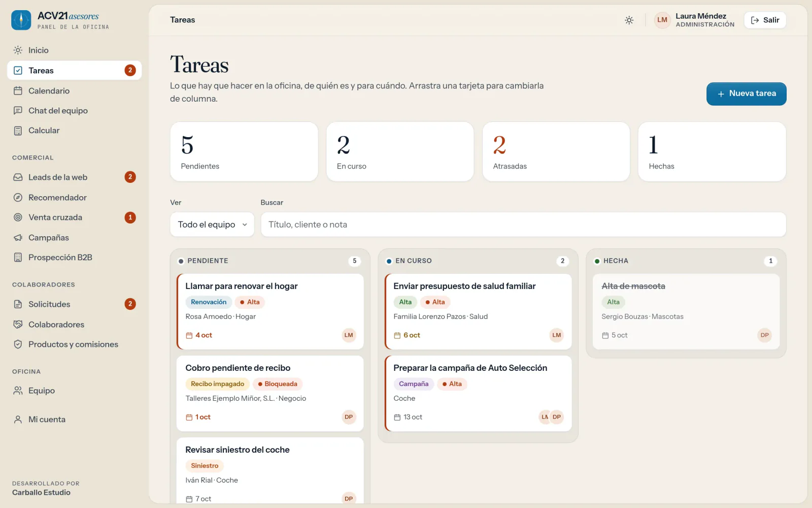Open the Cobro pendiente de recibo card
812x508 pixels.
point(270,393)
